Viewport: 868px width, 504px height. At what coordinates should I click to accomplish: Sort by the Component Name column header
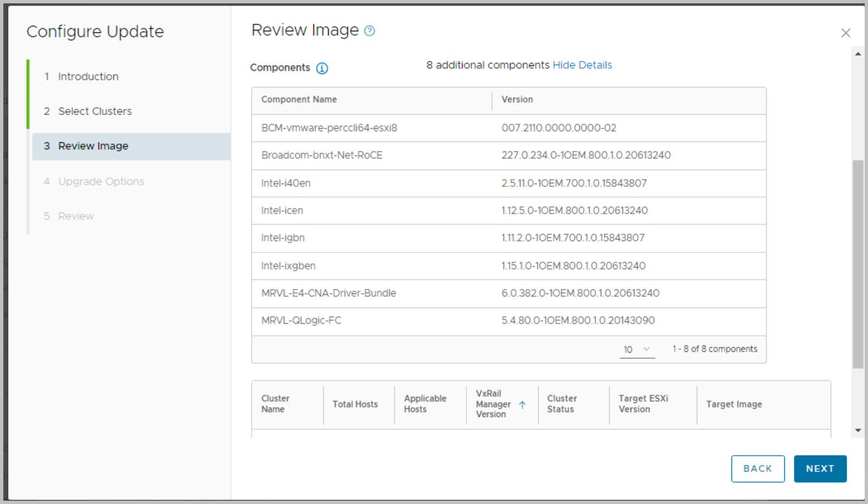click(x=299, y=100)
